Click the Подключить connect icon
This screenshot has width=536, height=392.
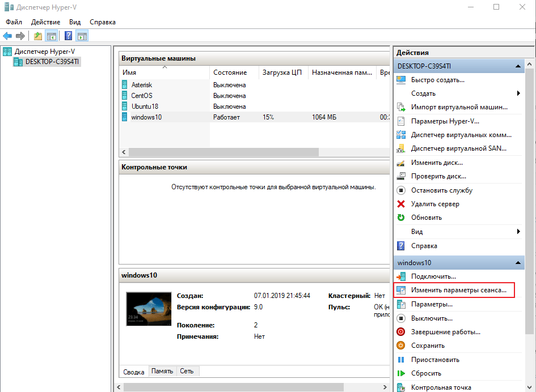tap(401, 276)
